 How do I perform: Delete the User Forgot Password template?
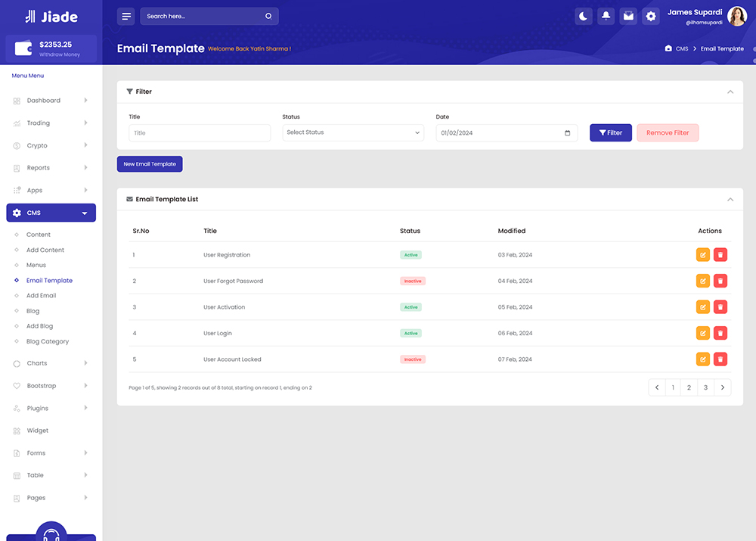click(x=720, y=281)
